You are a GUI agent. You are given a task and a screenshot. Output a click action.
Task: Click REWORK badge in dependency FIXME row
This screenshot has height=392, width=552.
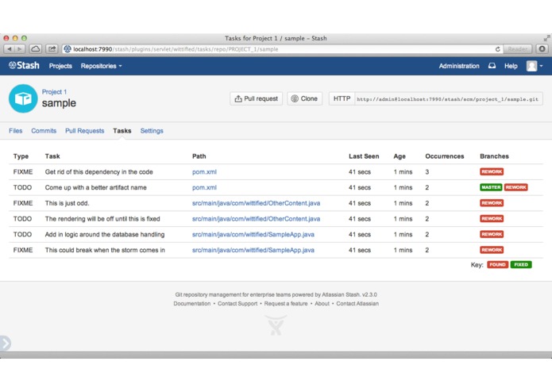(492, 171)
